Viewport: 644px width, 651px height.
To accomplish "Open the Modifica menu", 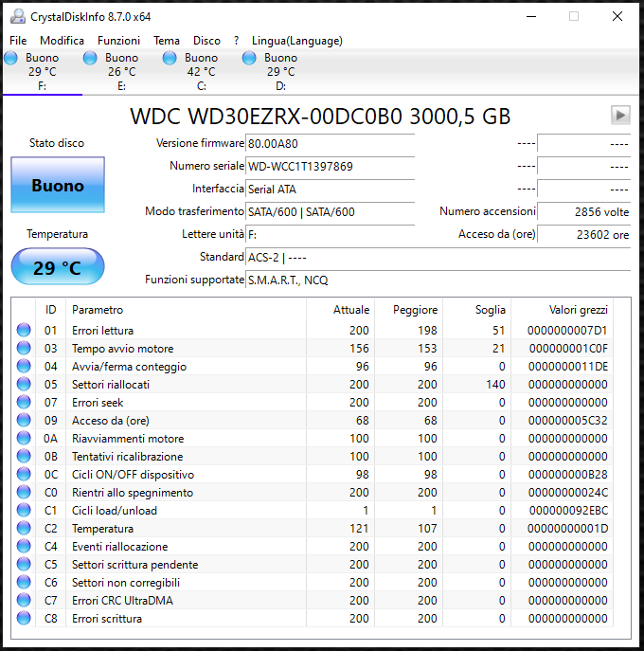I will pyautogui.click(x=62, y=41).
